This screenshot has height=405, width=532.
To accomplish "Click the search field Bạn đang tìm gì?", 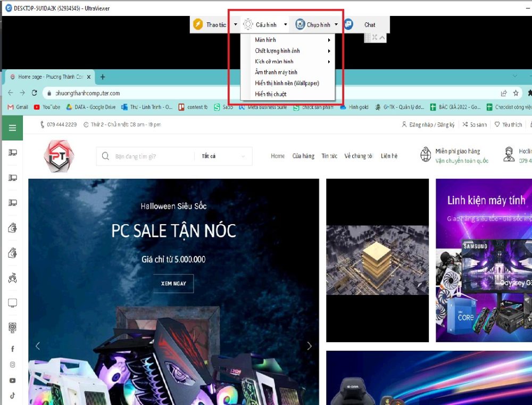I will pos(146,156).
